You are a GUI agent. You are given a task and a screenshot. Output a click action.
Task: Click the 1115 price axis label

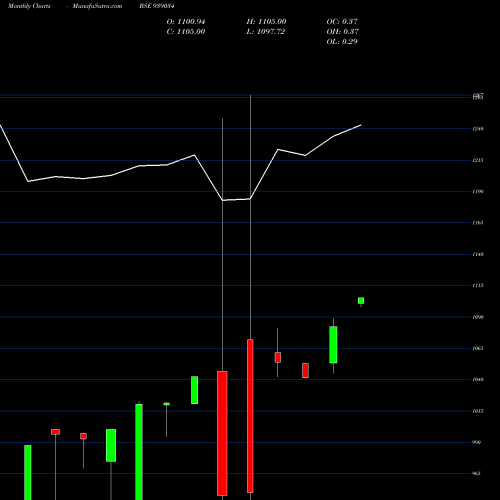click(478, 285)
